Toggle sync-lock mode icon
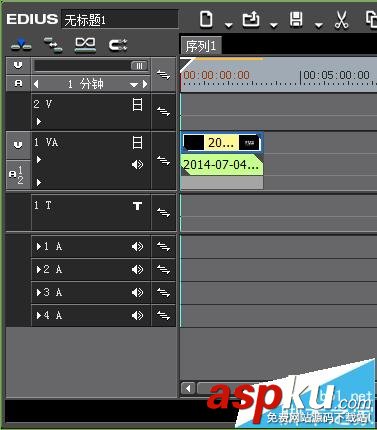The image size is (377, 430). (53, 45)
